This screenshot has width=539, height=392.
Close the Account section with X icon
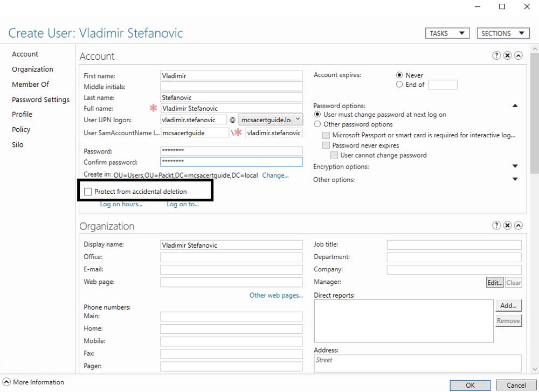coord(507,55)
